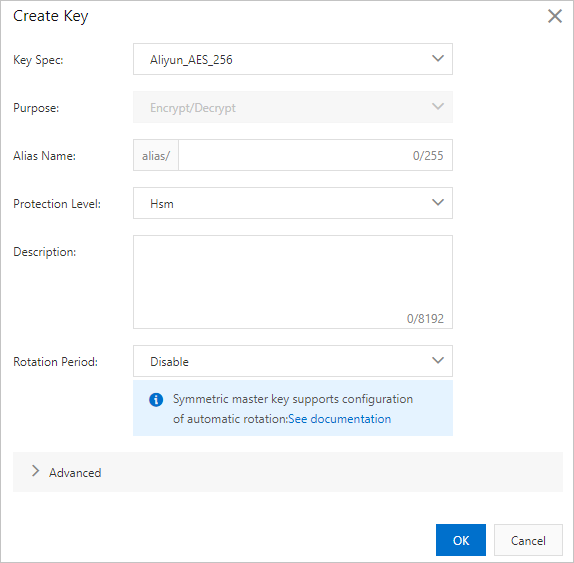Click the Protection Level chevron arrow
Viewport: 574px width, 563px height.
pos(438,202)
